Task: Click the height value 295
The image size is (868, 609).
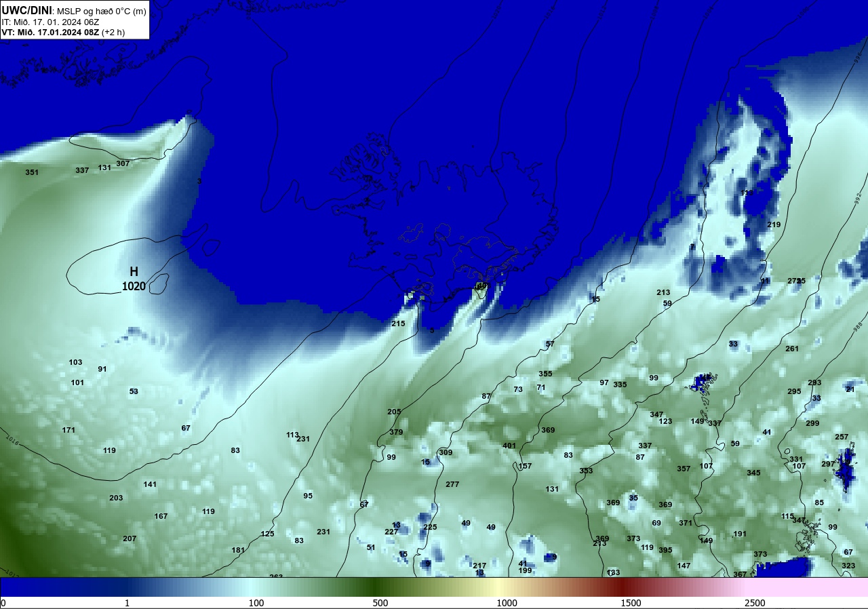Action: pos(794,391)
